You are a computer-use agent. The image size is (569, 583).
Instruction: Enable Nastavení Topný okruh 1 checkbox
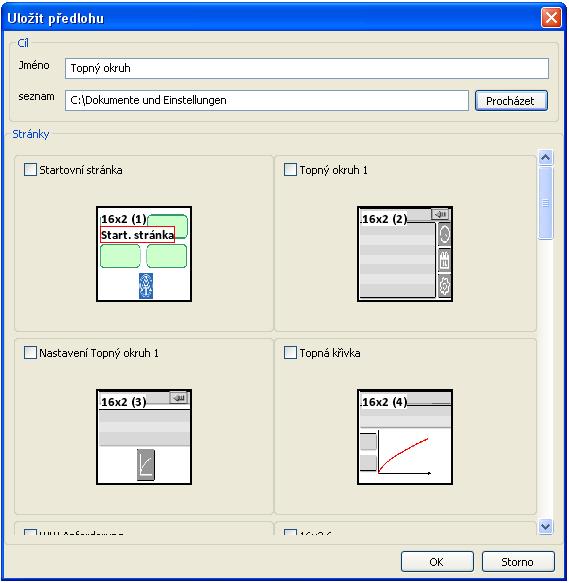click(30, 352)
